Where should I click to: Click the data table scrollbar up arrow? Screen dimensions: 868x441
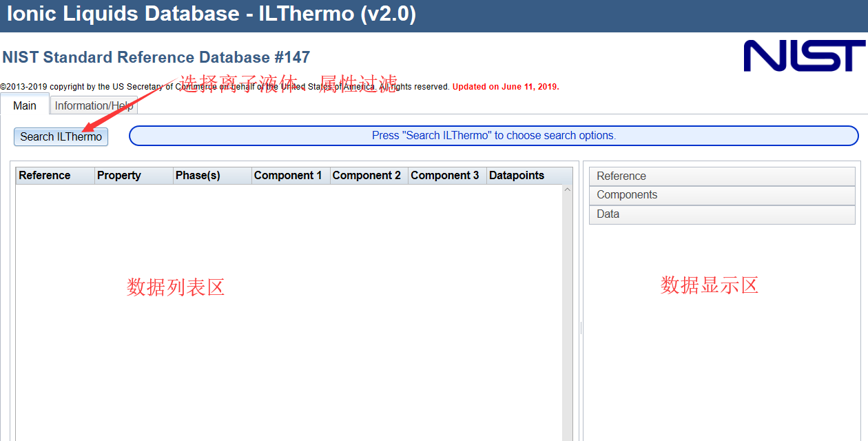(x=568, y=189)
